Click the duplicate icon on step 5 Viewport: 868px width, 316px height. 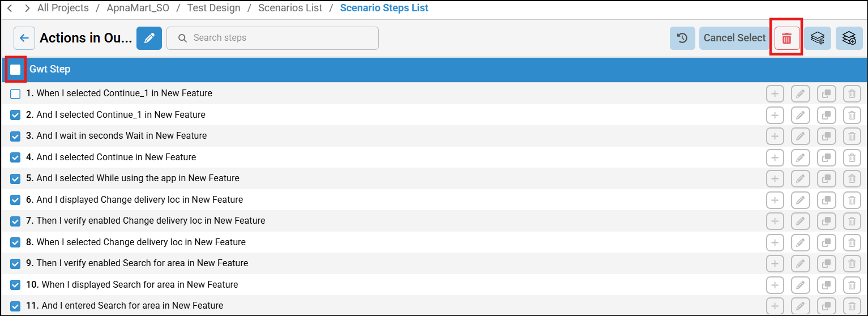826,178
